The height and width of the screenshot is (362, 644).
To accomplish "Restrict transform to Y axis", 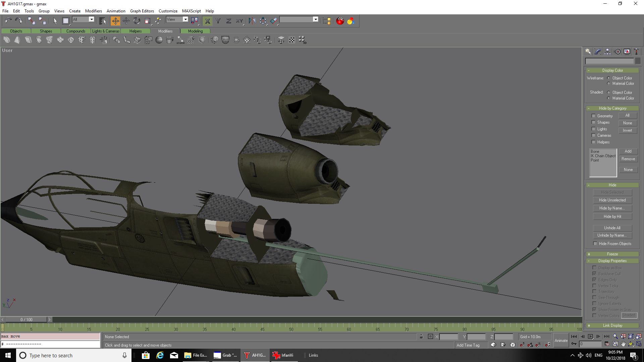I will 218,21.
